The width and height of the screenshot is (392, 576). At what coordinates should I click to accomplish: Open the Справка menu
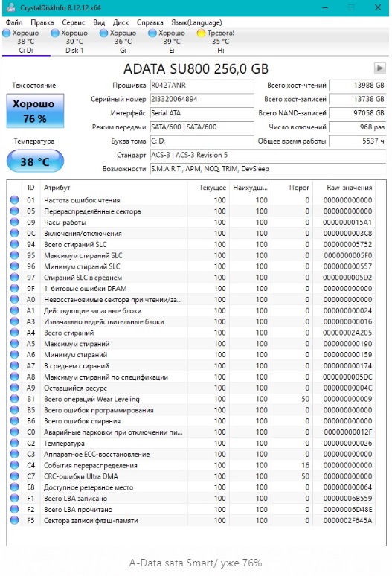pos(150,22)
